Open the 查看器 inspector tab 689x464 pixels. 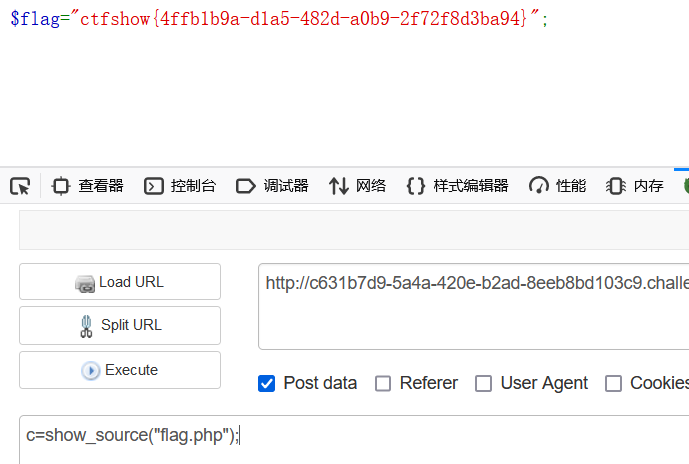pyautogui.click(x=87, y=186)
